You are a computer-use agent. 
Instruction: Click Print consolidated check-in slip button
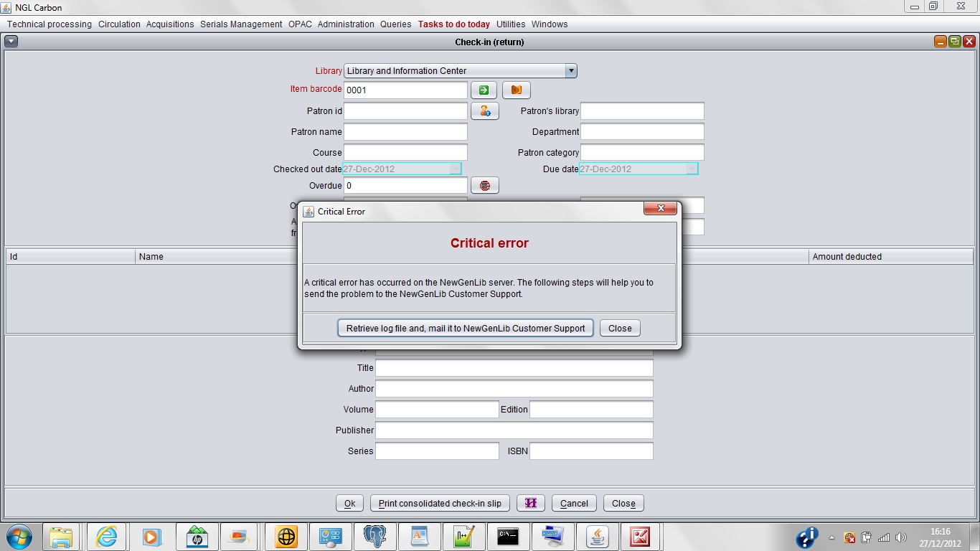(x=440, y=503)
